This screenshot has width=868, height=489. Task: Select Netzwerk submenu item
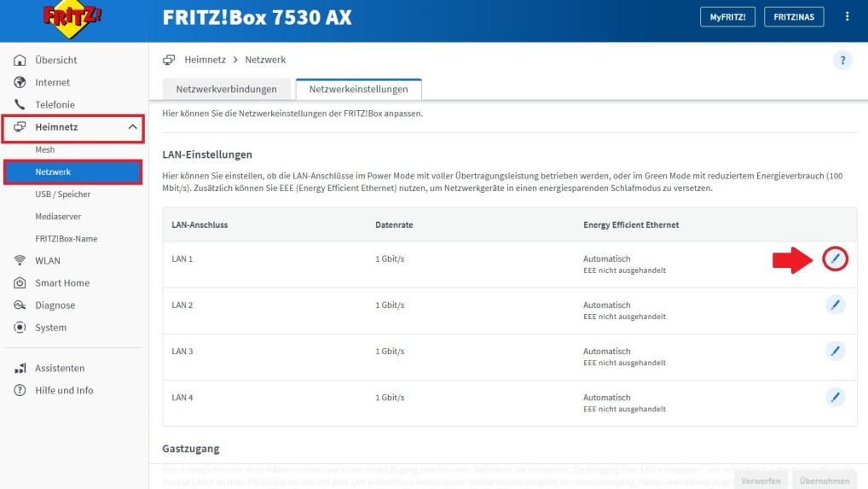click(x=73, y=172)
